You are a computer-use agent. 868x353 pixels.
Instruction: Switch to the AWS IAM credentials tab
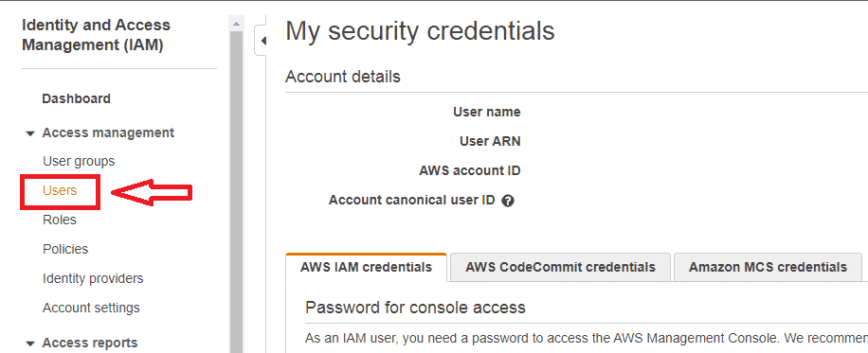[366, 267]
